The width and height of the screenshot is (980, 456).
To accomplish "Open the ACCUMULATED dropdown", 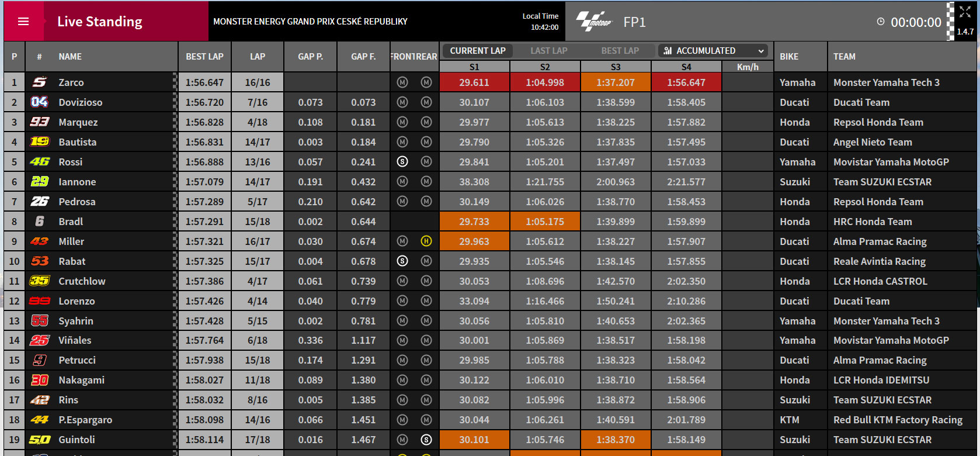I will (714, 51).
